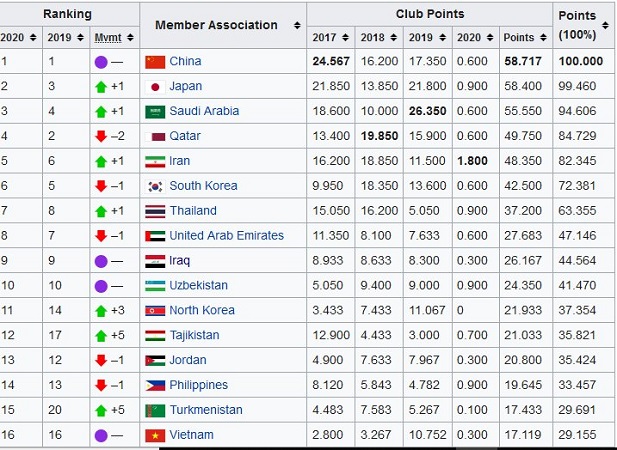617x450 pixels.
Task: Open the Turkmenistan link
Action: click(x=205, y=410)
